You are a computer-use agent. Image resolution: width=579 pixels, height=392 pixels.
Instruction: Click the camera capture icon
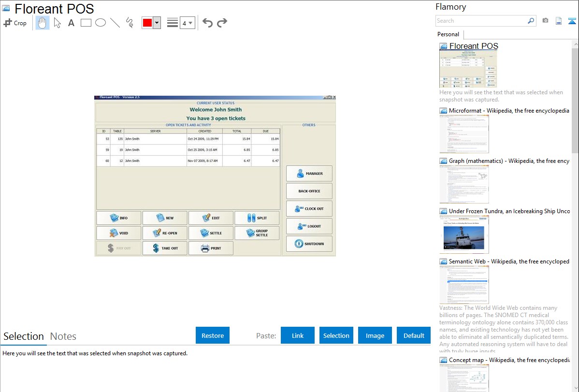click(545, 21)
